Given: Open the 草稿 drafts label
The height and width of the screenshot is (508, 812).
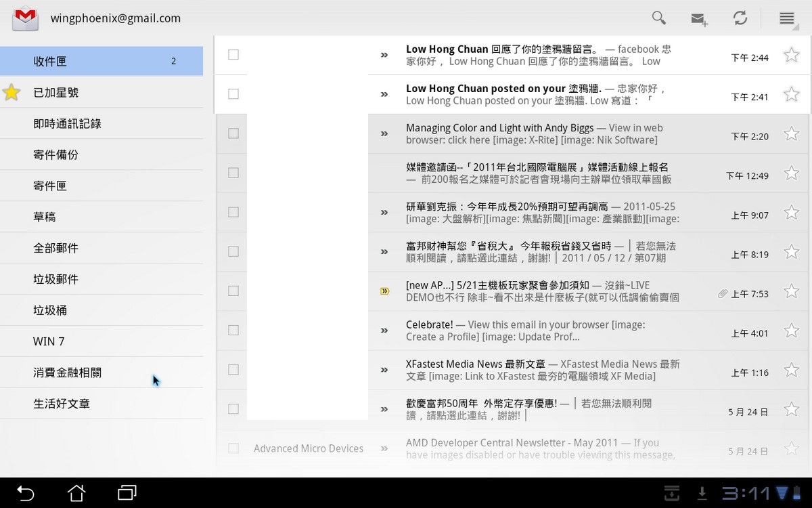Looking at the screenshot, I should point(101,217).
